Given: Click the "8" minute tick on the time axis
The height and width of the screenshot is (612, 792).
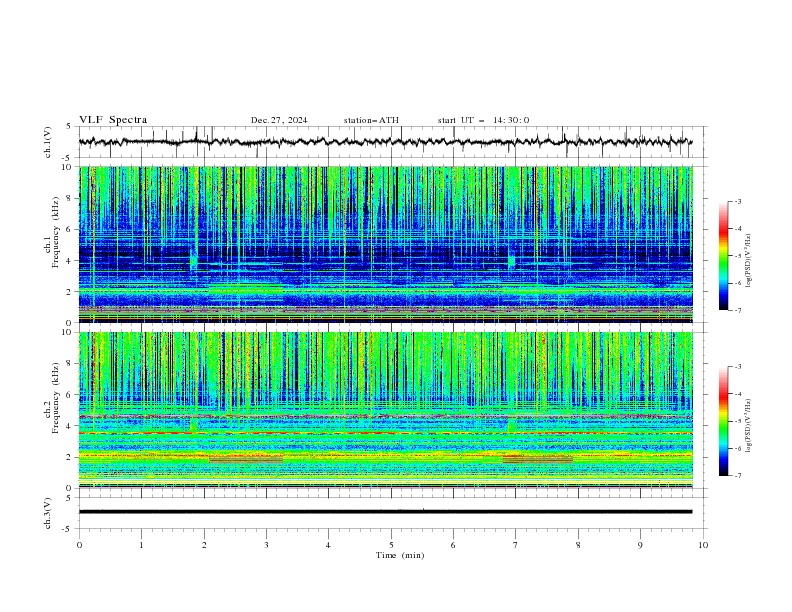Looking at the screenshot, I should point(578,545).
